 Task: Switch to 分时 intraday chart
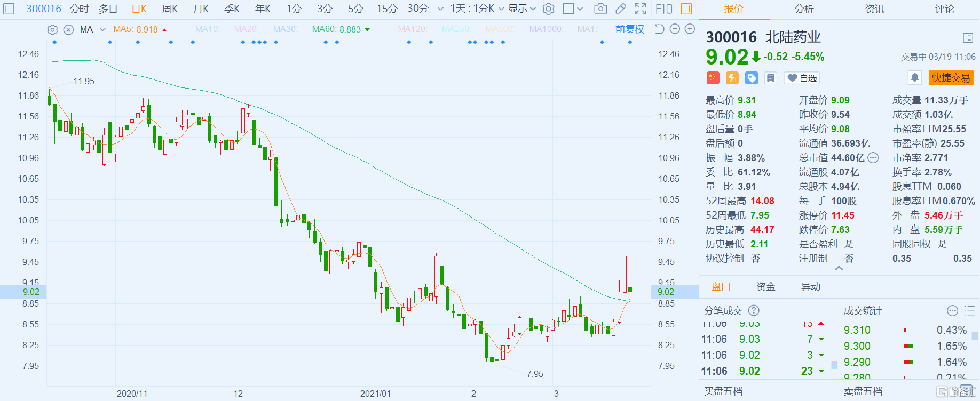(80, 9)
